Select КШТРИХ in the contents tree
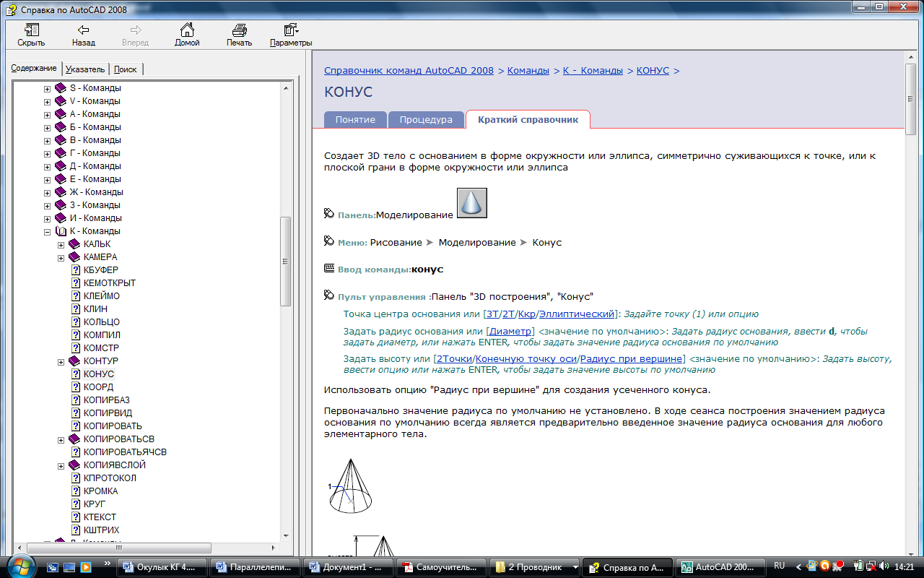This screenshot has height=578, width=924. point(101,530)
